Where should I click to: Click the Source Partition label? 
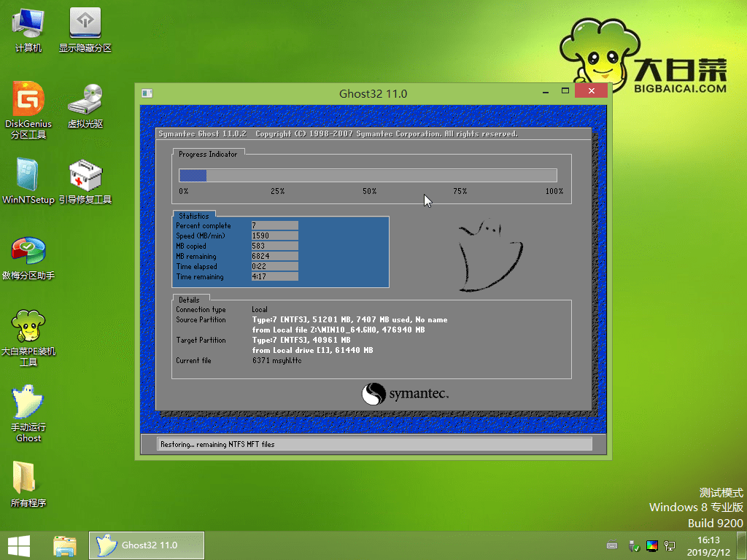[x=201, y=319]
